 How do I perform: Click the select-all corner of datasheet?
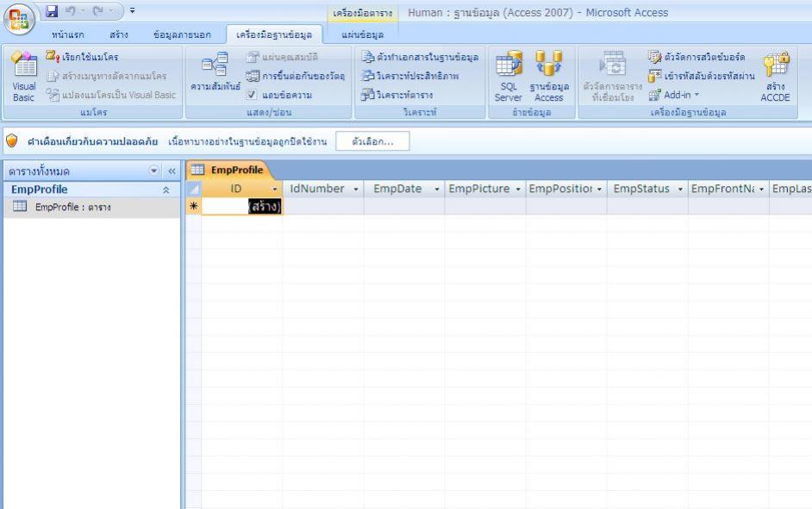[194, 189]
